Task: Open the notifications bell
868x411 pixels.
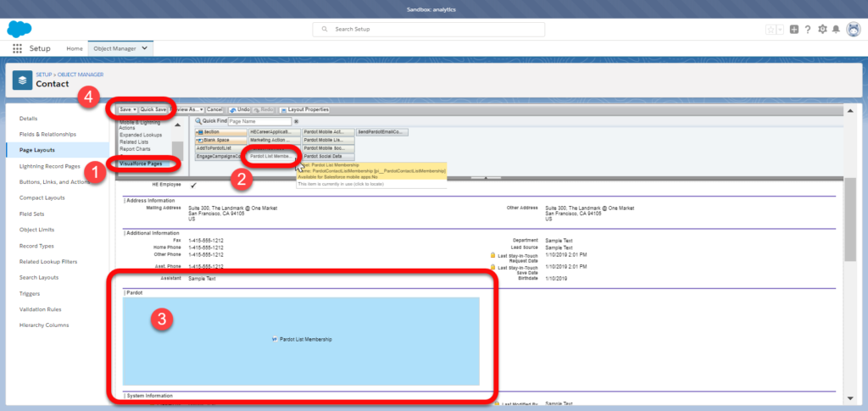Action: pyautogui.click(x=837, y=30)
